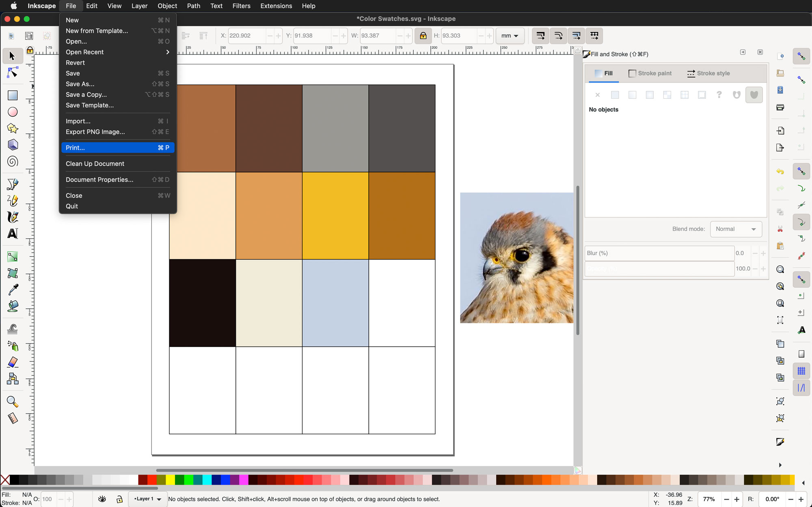
Task: Select the Node edit tool
Action: point(12,73)
